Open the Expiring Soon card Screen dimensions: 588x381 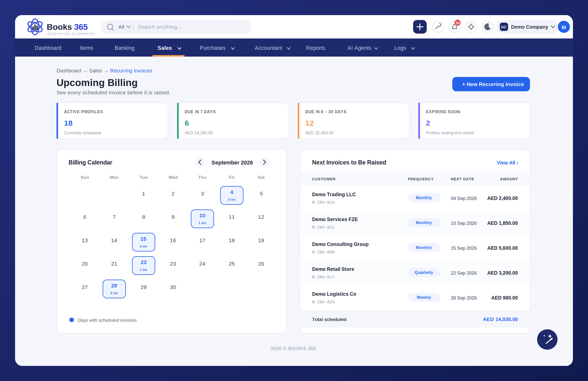coord(474,121)
